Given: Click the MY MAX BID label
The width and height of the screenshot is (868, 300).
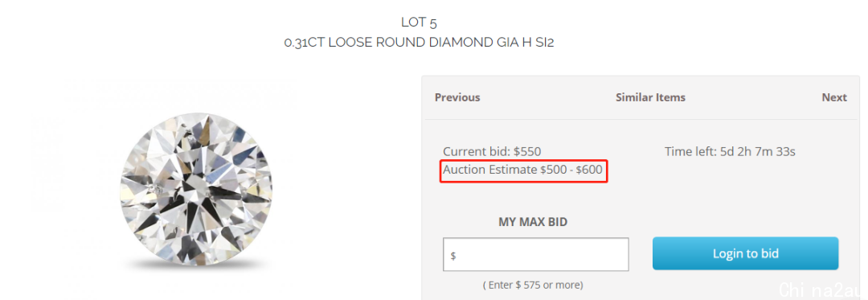Looking at the screenshot, I should [533, 223].
